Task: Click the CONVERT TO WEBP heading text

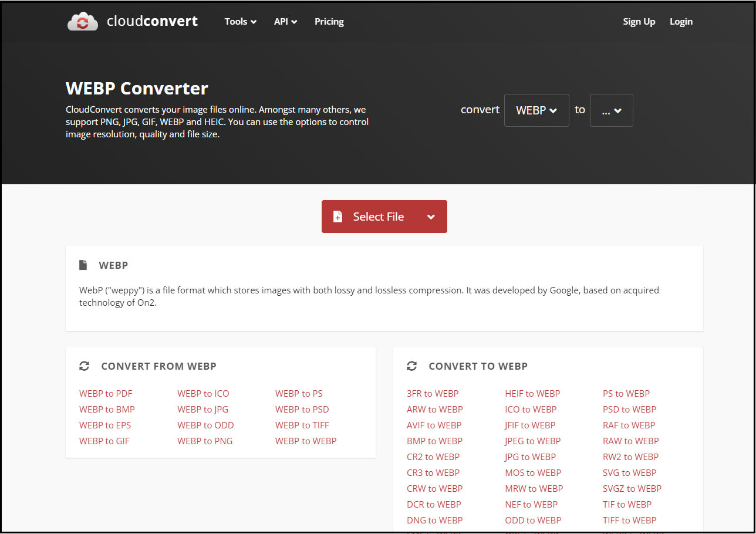Action: [x=478, y=366]
